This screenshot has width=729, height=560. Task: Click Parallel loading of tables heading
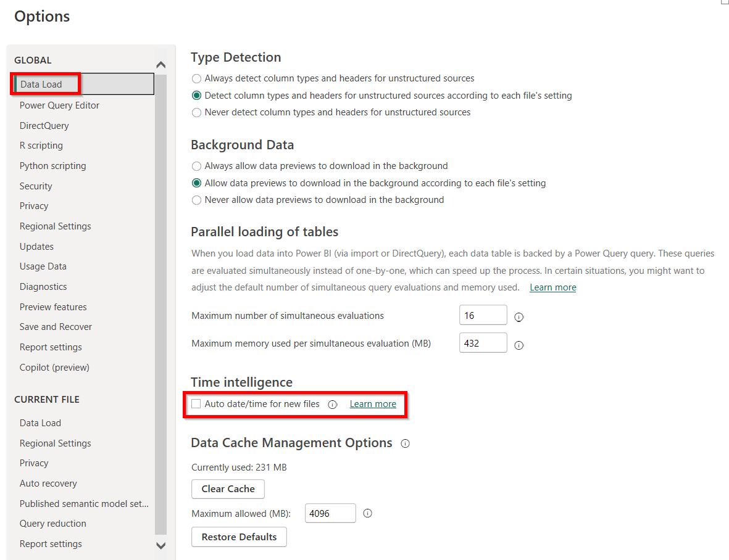point(265,232)
